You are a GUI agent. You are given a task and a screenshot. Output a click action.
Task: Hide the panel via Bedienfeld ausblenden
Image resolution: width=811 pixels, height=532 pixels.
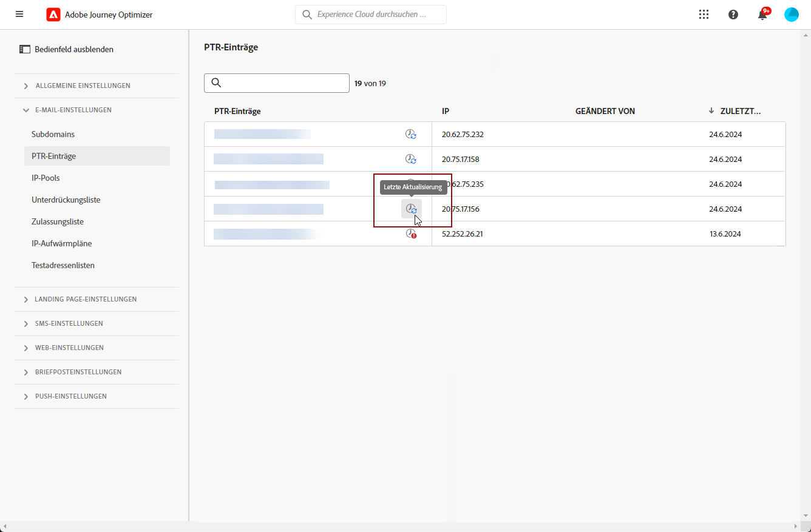click(x=67, y=49)
